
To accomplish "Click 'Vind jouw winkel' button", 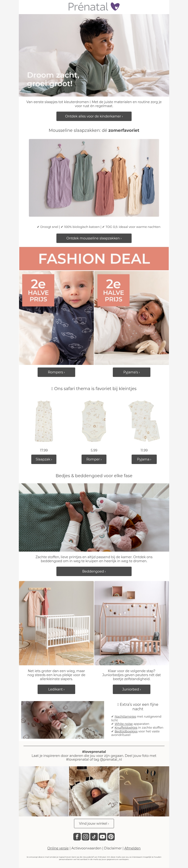I will pos(94,823).
